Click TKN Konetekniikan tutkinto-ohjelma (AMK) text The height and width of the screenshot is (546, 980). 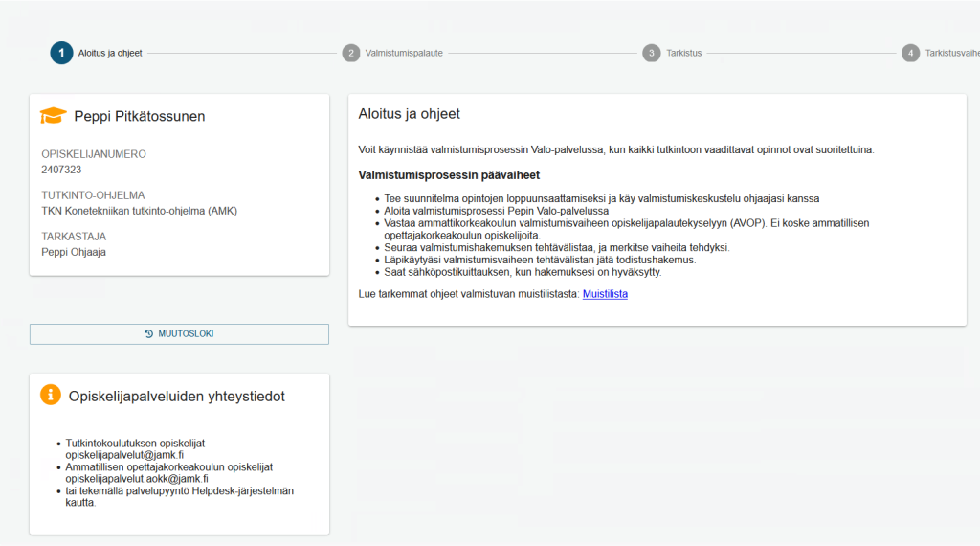click(x=140, y=211)
